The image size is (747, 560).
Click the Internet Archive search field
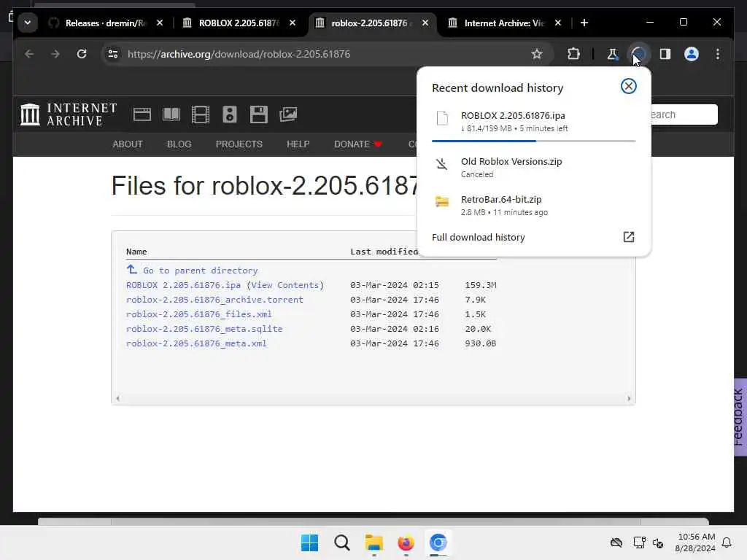click(x=684, y=114)
